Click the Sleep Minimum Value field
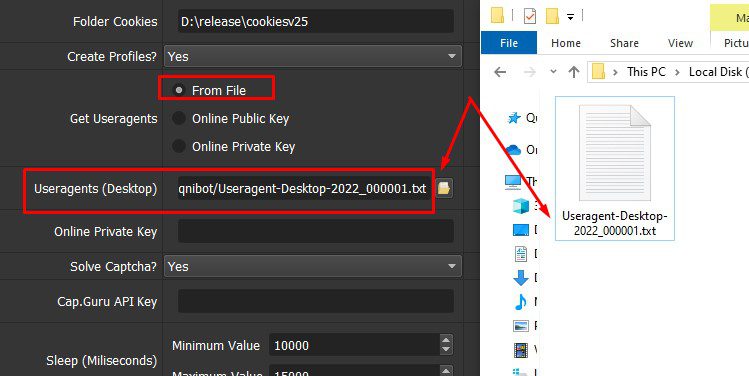 coord(353,345)
